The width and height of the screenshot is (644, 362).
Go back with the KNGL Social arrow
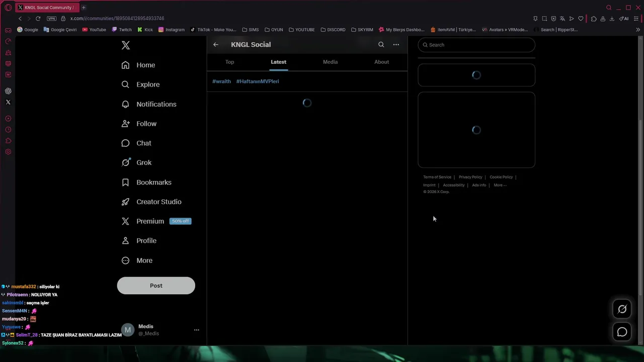click(x=216, y=45)
